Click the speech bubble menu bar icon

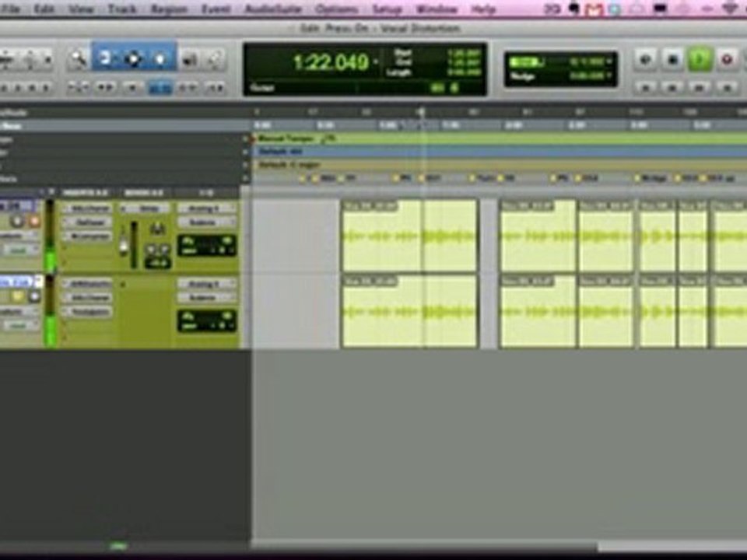[574, 9]
